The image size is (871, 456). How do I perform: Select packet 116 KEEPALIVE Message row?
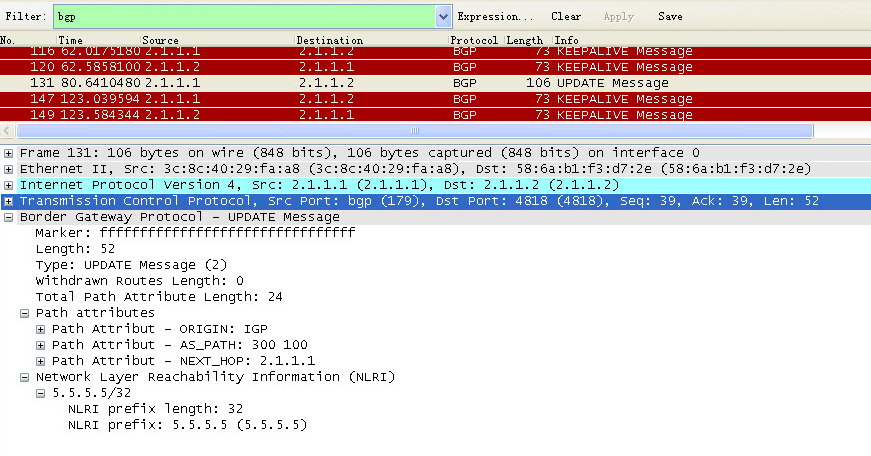pyautogui.click(x=436, y=51)
